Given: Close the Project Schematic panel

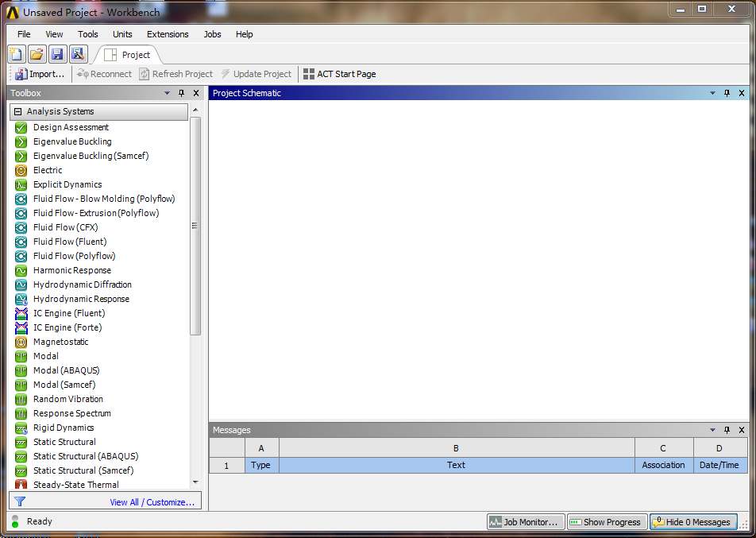Looking at the screenshot, I should (x=742, y=93).
